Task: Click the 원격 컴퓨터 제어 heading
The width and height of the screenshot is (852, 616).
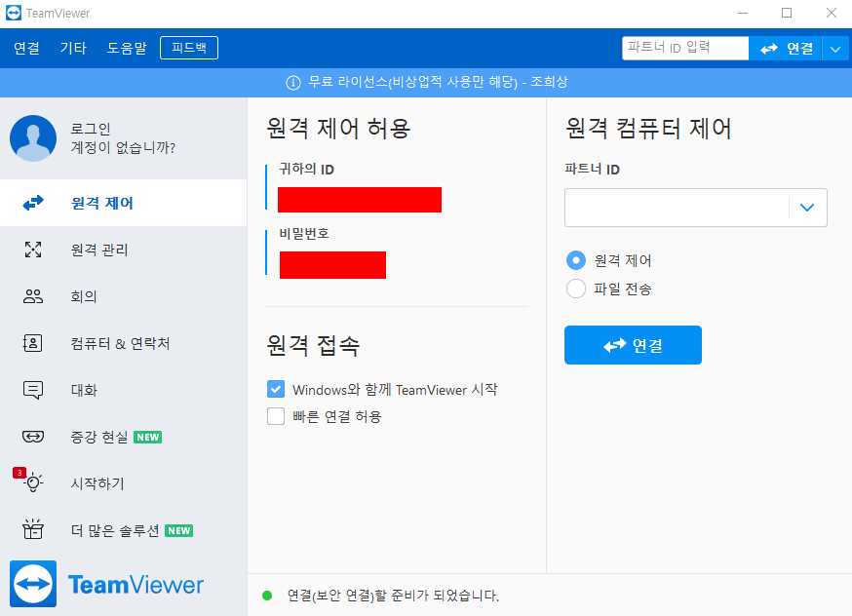Action: click(648, 129)
